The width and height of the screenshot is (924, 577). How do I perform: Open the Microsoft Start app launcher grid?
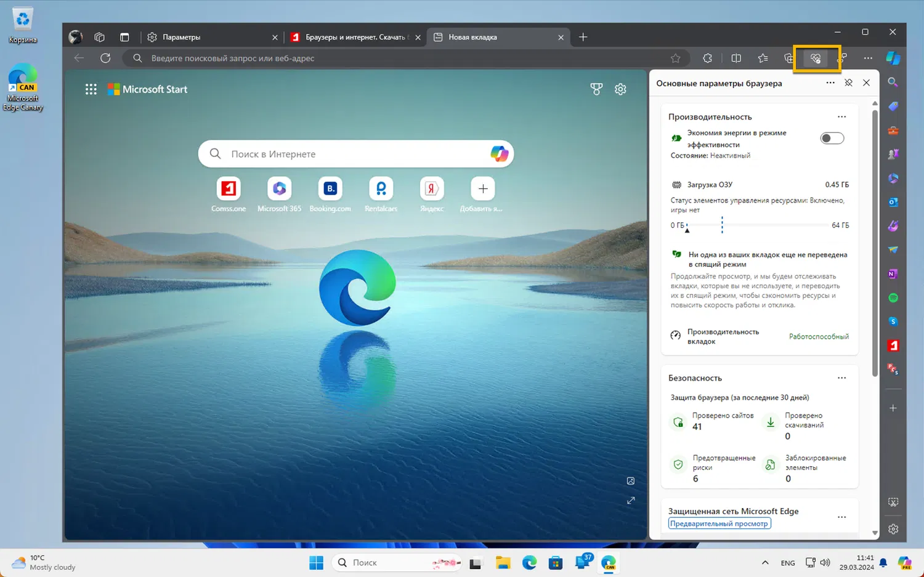coord(91,89)
